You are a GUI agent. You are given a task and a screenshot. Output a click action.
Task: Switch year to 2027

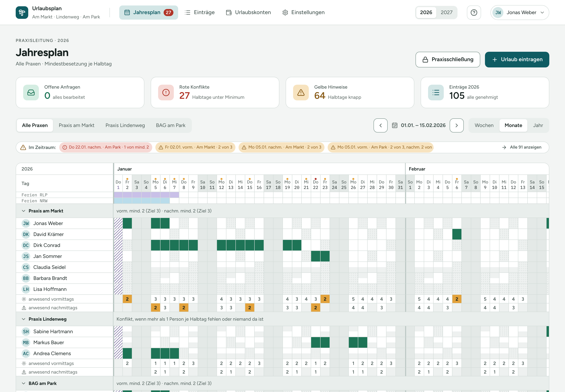(447, 13)
